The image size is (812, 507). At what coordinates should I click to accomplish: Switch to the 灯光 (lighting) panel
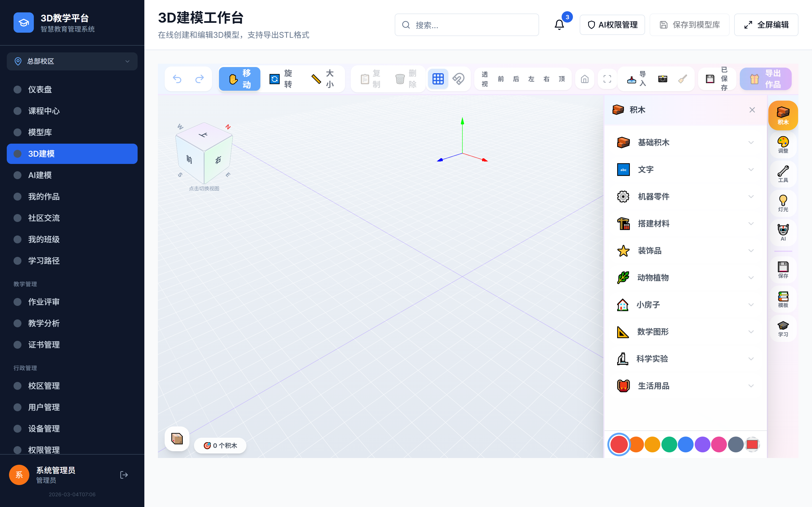pos(783,203)
